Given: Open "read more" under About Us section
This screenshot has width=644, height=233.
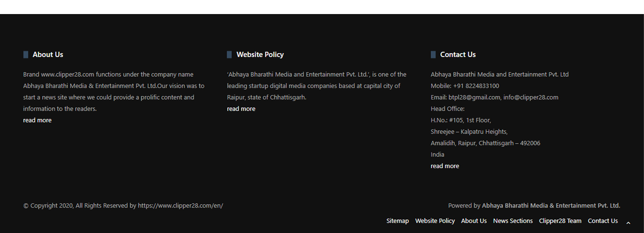Looking at the screenshot, I should [x=37, y=121].
